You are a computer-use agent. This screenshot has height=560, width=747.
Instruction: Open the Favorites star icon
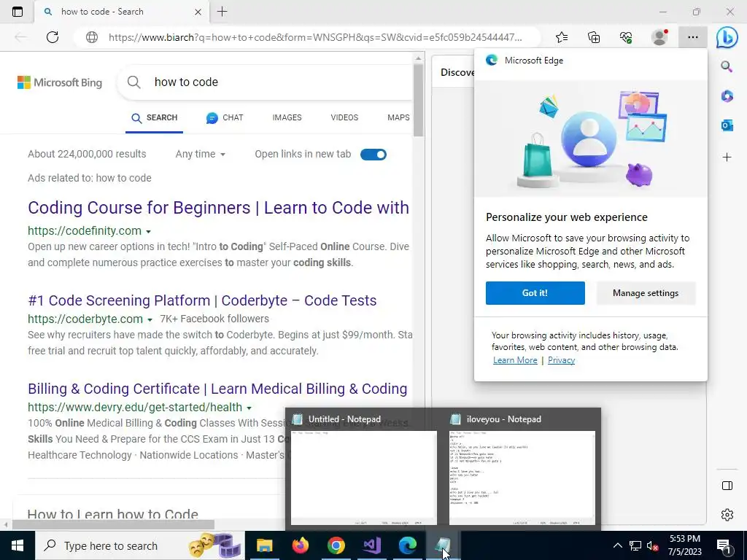[562, 37]
